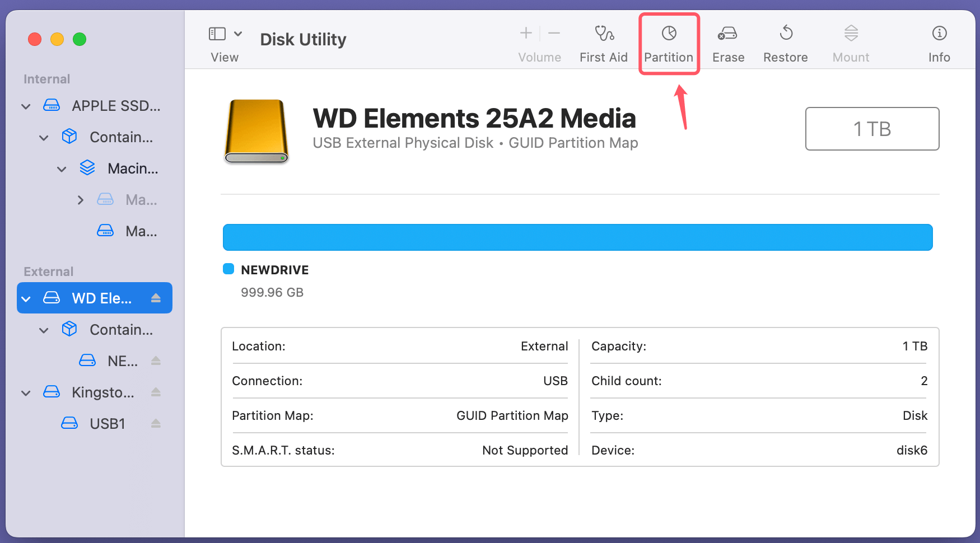
Task: Collapse the Container under WD Elements
Action: coord(44,330)
